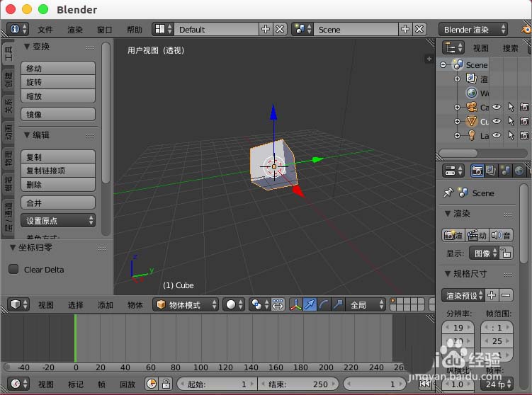Open the render presets dropdown
The height and width of the screenshot is (395, 532).
[463, 295]
